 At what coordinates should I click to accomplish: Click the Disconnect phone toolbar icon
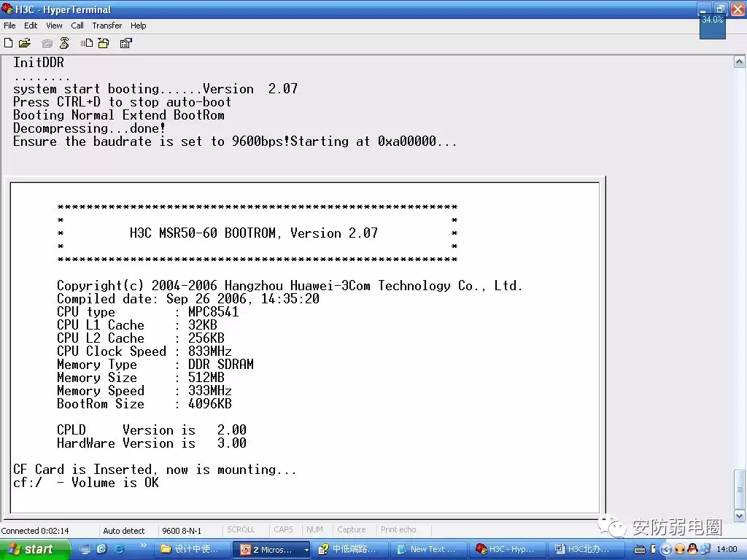pyautogui.click(x=64, y=43)
